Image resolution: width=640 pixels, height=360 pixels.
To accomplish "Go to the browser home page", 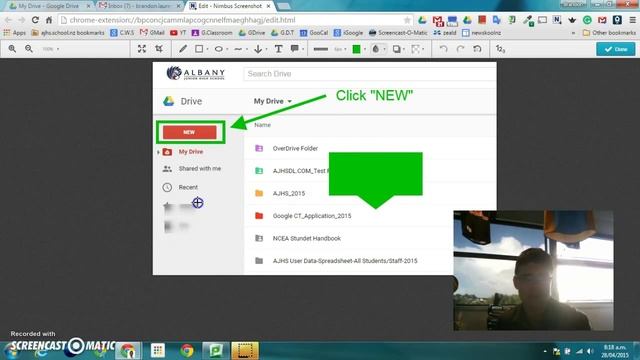I will coord(49,20).
